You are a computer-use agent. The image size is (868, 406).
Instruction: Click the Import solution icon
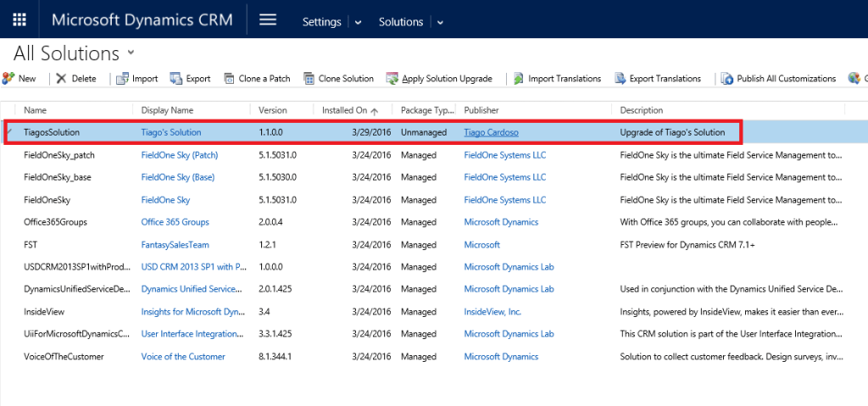click(x=121, y=79)
